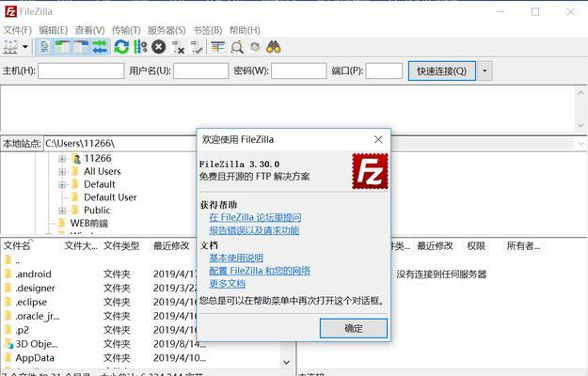Open link 在 FileZilla 论坛里提问

point(255,217)
